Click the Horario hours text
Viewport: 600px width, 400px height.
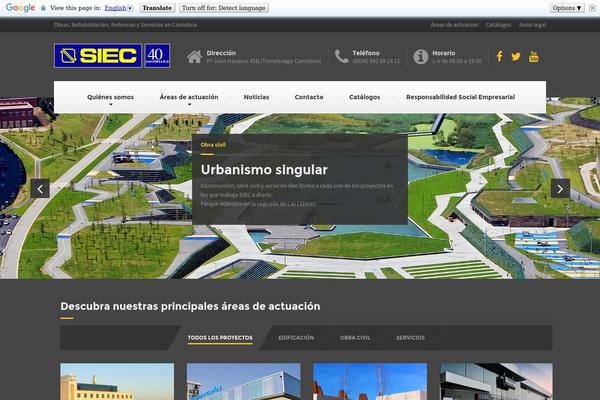point(457,61)
